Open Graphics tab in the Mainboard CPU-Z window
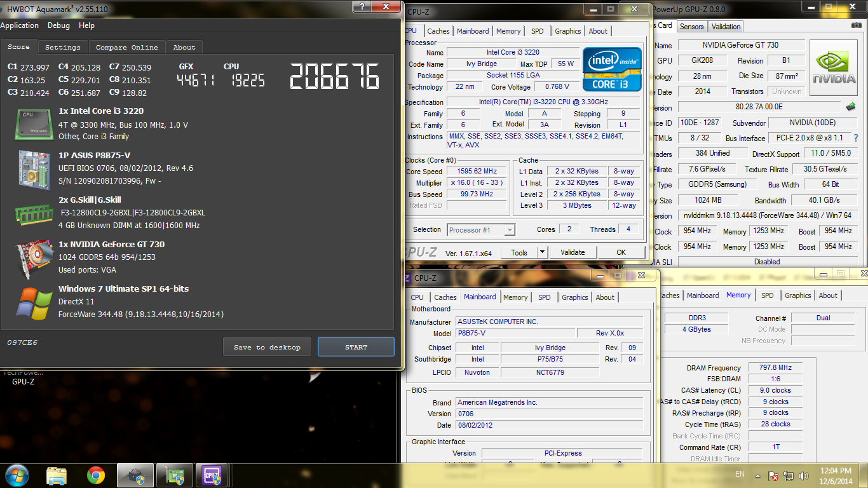This screenshot has width=868, height=488. click(575, 297)
